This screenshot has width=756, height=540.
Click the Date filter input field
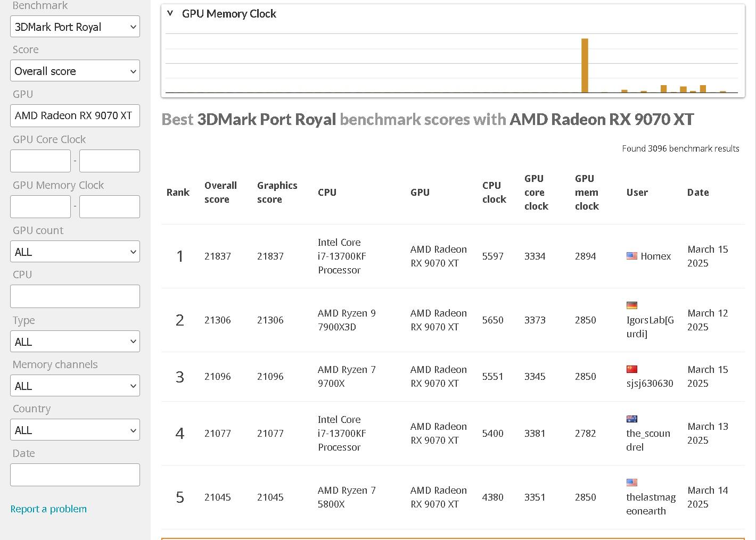pos(75,475)
